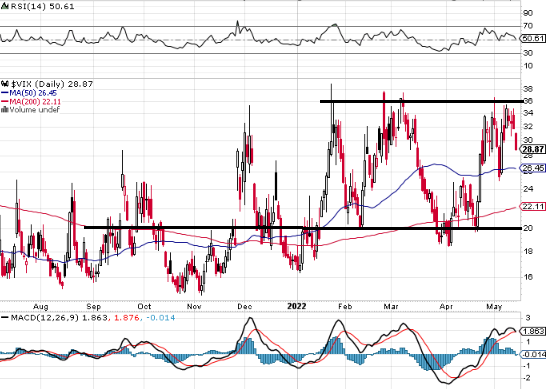The height and width of the screenshot is (389, 551).
Task: Click the Oct label on date axis
Action: tap(144, 306)
